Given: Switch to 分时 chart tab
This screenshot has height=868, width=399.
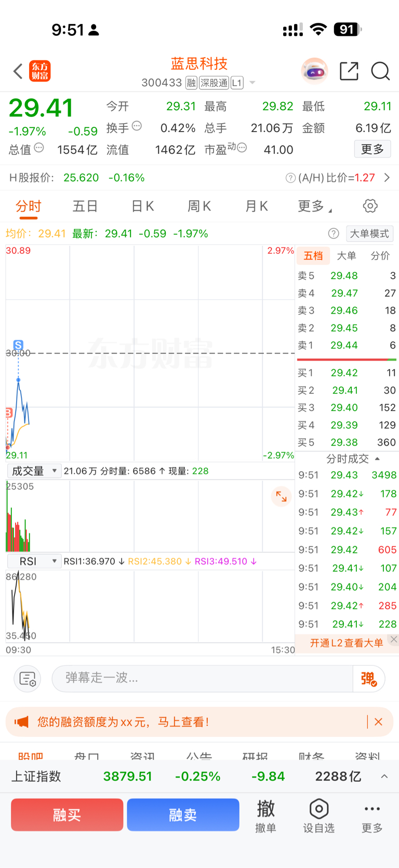Looking at the screenshot, I should click(28, 206).
